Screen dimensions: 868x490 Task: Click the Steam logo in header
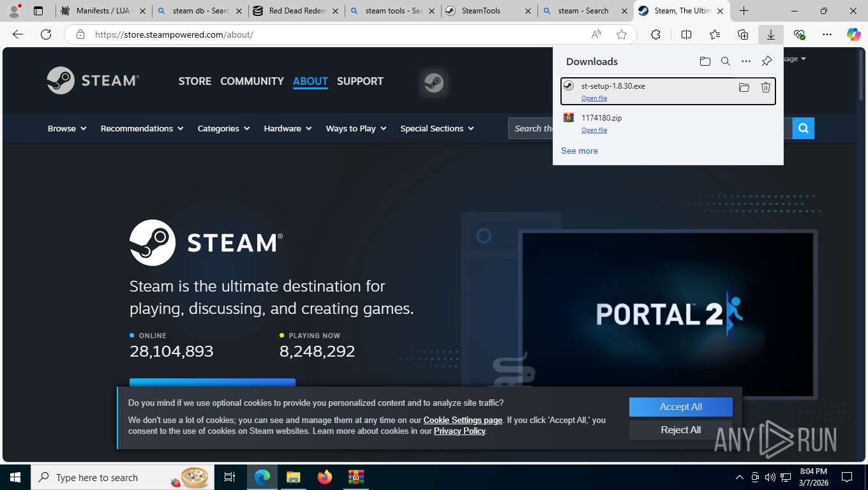tap(93, 80)
